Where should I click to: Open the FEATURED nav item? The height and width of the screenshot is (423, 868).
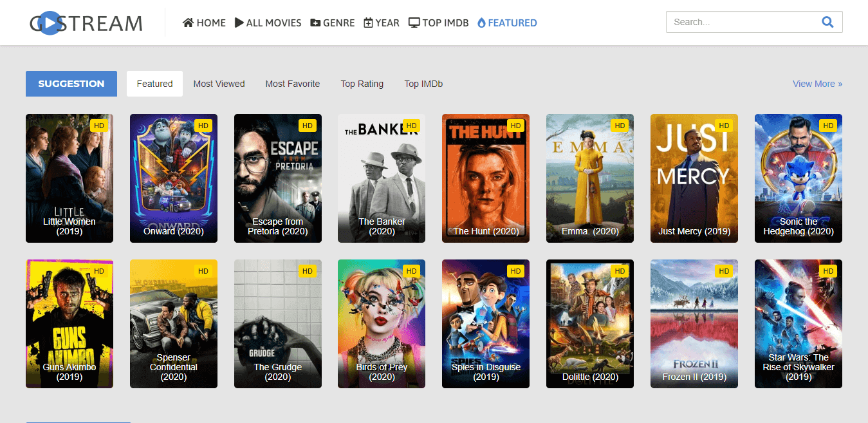pyautogui.click(x=507, y=23)
